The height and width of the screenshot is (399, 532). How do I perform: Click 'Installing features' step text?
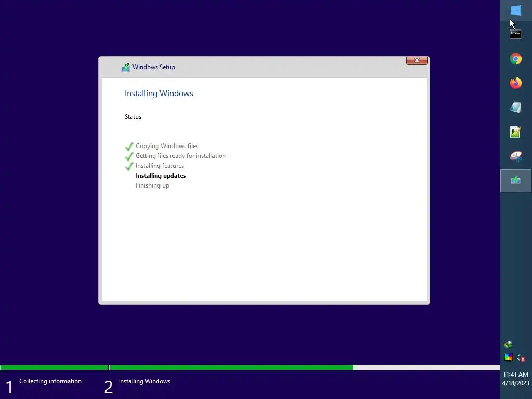click(x=160, y=166)
